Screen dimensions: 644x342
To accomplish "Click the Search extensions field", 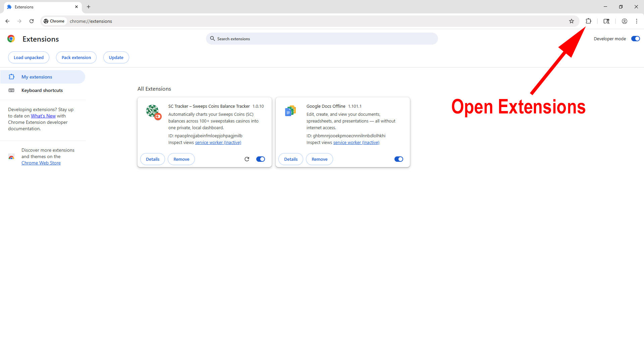I will tap(322, 39).
